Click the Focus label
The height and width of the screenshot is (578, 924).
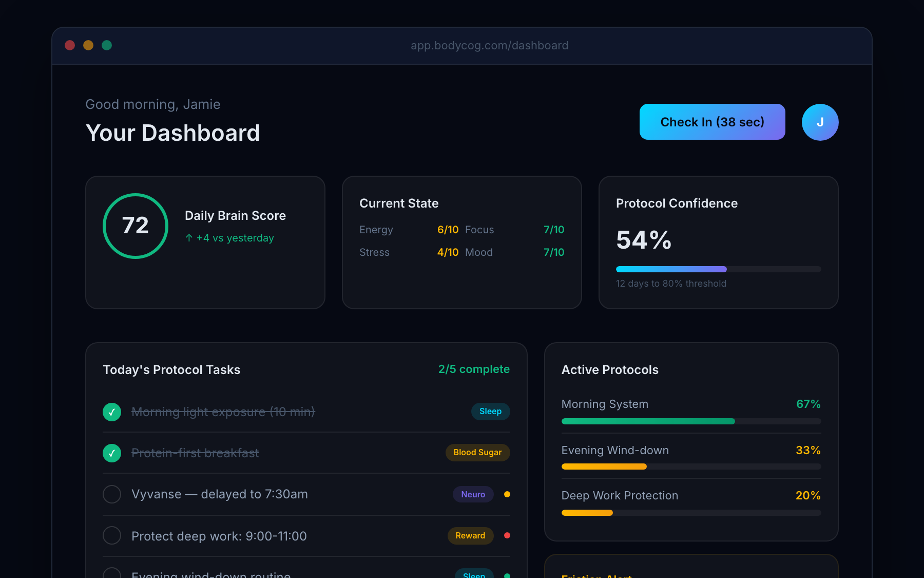pos(479,230)
